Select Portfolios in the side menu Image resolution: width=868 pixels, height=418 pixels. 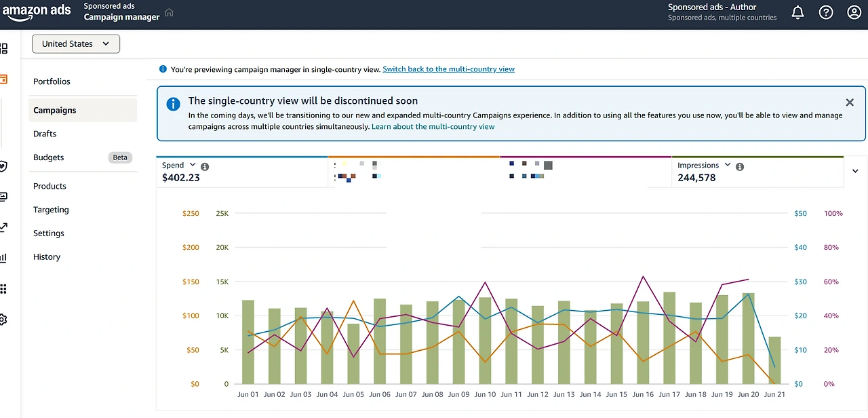[52, 81]
